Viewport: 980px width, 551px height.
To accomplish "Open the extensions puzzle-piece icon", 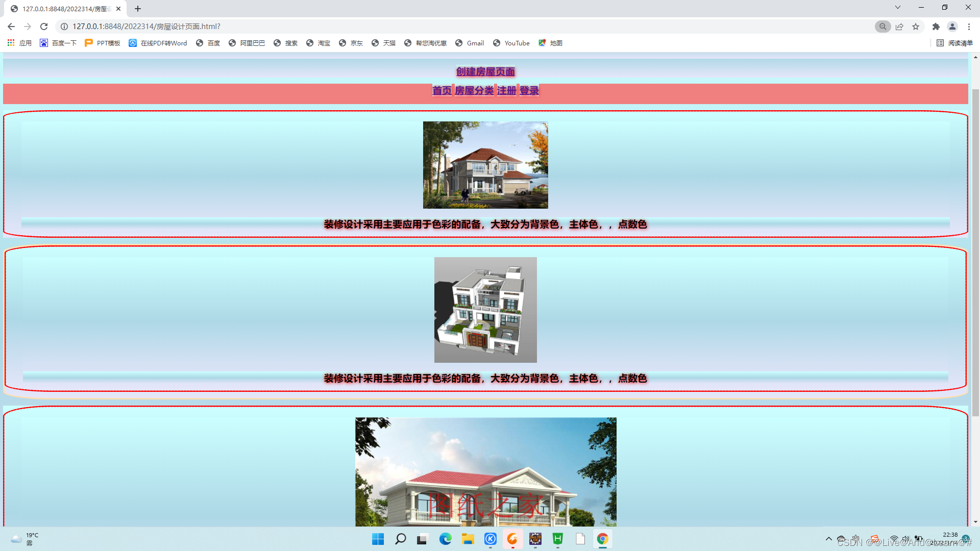I will coord(937,27).
